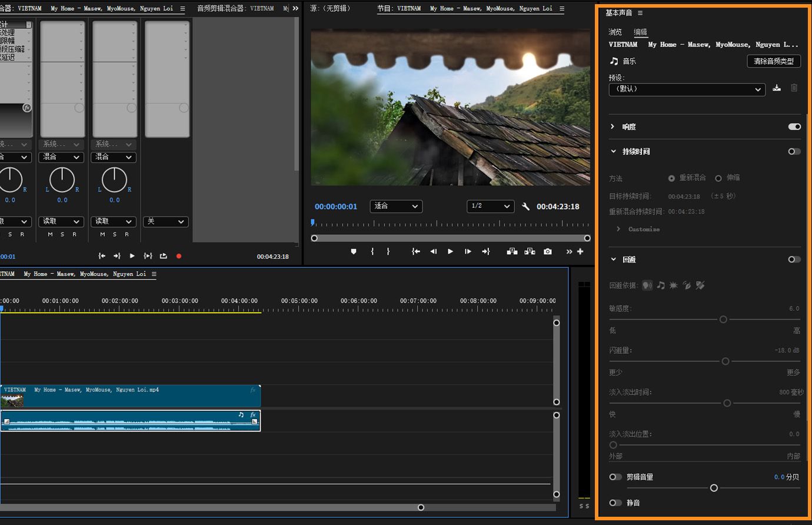
Task: Open the 适合 zoom level dropdown
Action: [395, 206]
